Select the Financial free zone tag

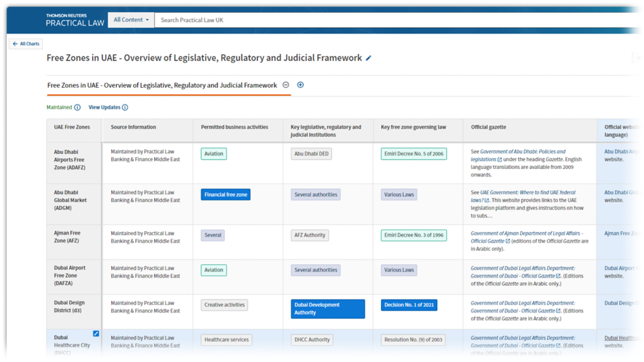pos(225,195)
